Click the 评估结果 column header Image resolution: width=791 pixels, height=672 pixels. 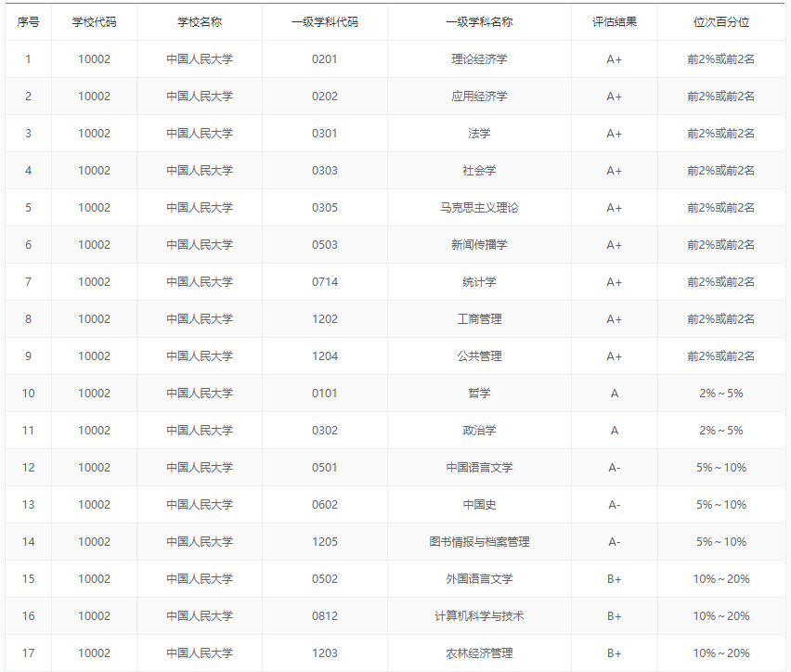click(x=615, y=22)
